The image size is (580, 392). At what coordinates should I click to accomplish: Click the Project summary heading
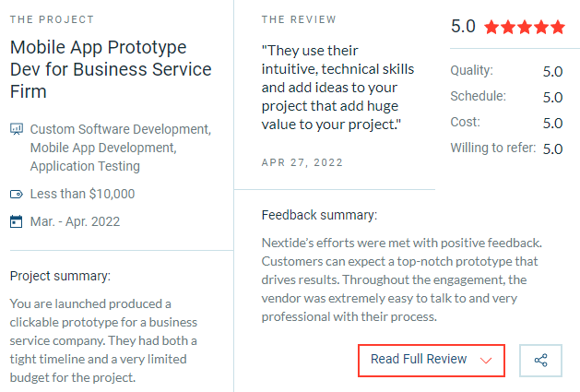pos(60,276)
